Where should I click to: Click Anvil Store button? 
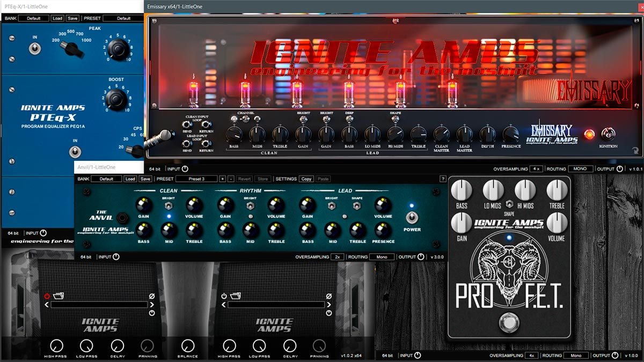pyautogui.click(x=263, y=179)
